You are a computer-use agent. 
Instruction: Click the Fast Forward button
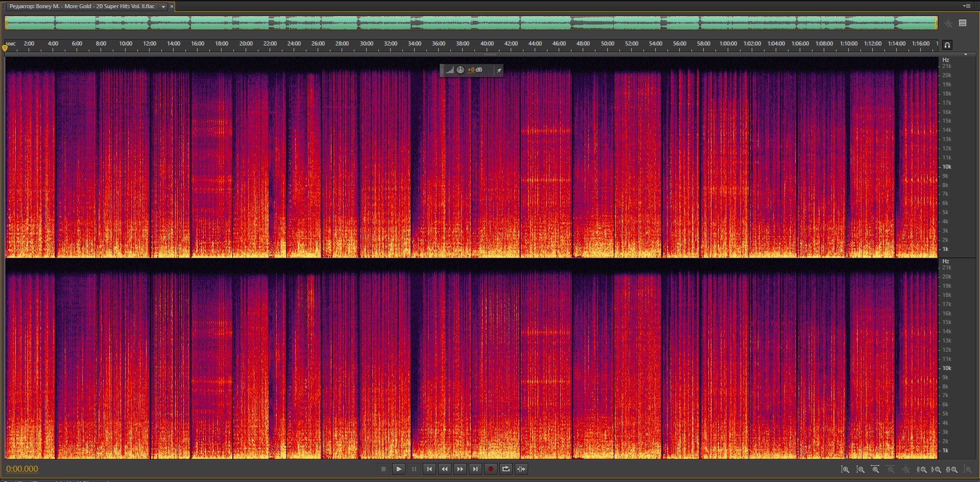click(x=460, y=469)
